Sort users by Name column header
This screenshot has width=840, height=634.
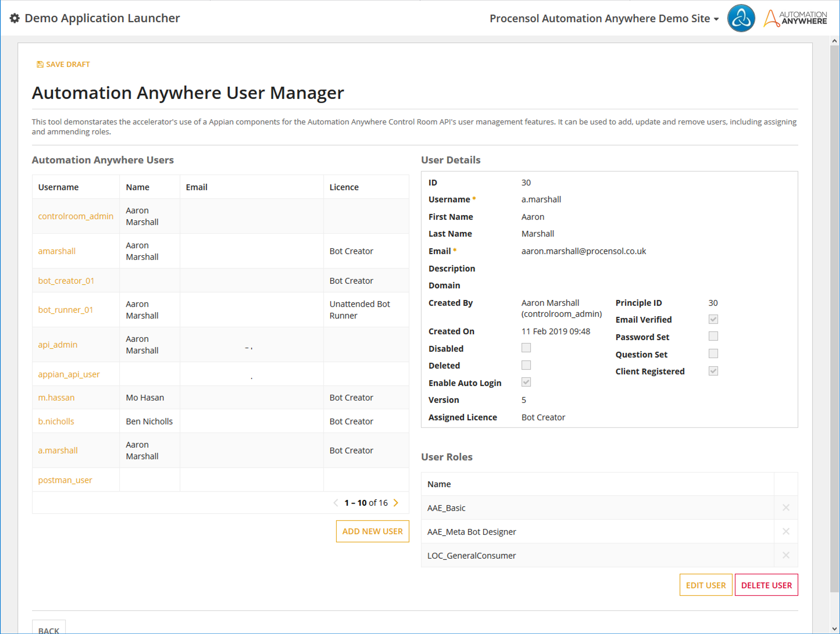click(x=137, y=187)
